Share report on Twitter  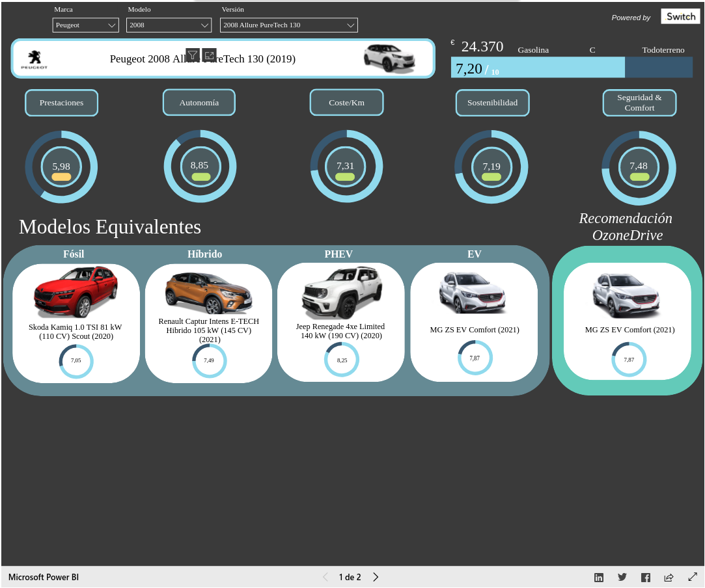tap(622, 578)
